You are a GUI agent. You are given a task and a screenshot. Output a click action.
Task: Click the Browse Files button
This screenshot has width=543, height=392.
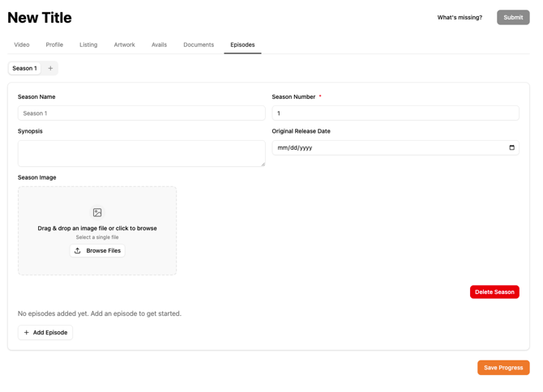click(x=97, y=251)
